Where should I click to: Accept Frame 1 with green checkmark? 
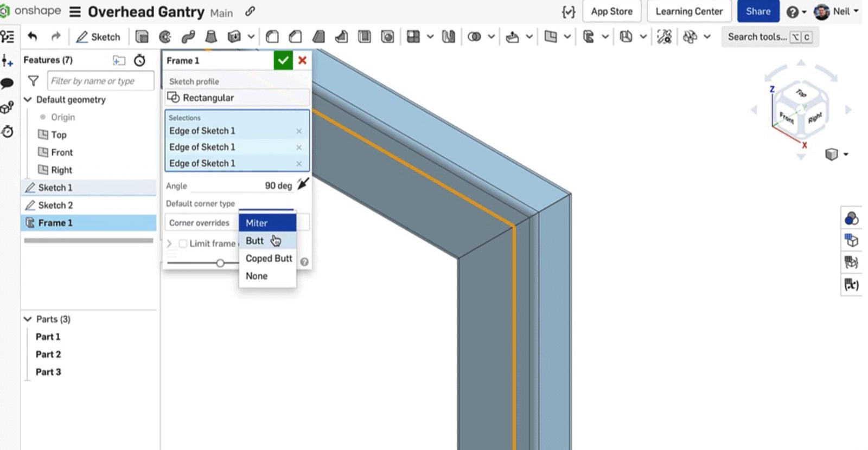pos(283,60)
